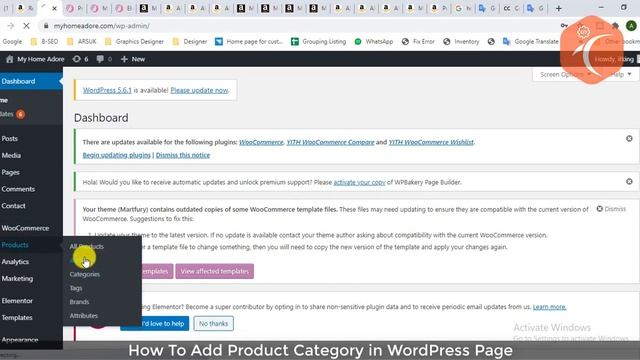This screenshot has height=360, width=640.
Task: Click the green profile avatar in Chrome
Action: (x=631, y=26)
